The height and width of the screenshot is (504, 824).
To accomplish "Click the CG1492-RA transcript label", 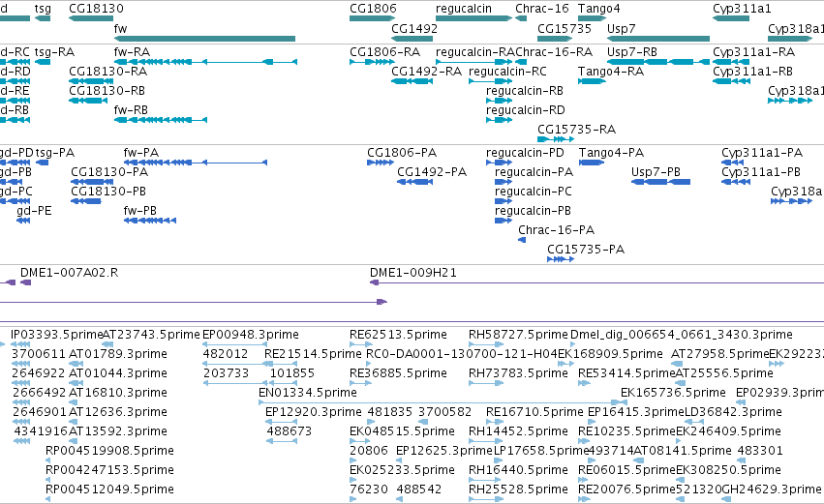I will 427,72.
